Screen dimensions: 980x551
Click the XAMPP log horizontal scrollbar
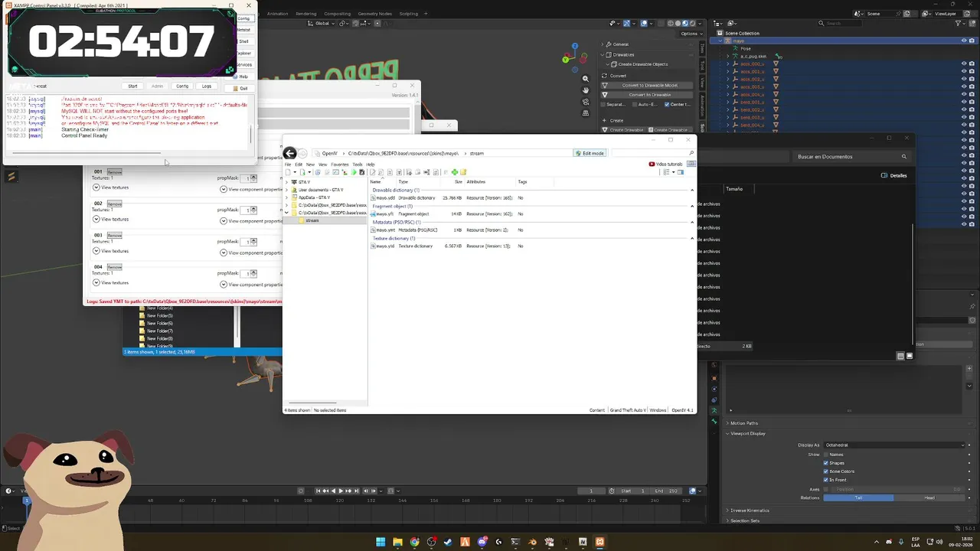(87, 152)
